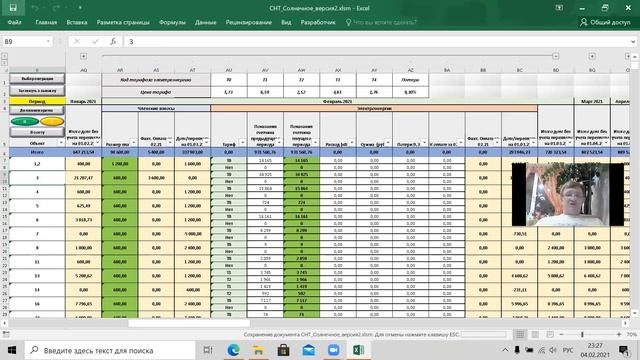Click the grey button below the Период cell
640x360 pixels.
pyautogui.click(x=37, y=110)
